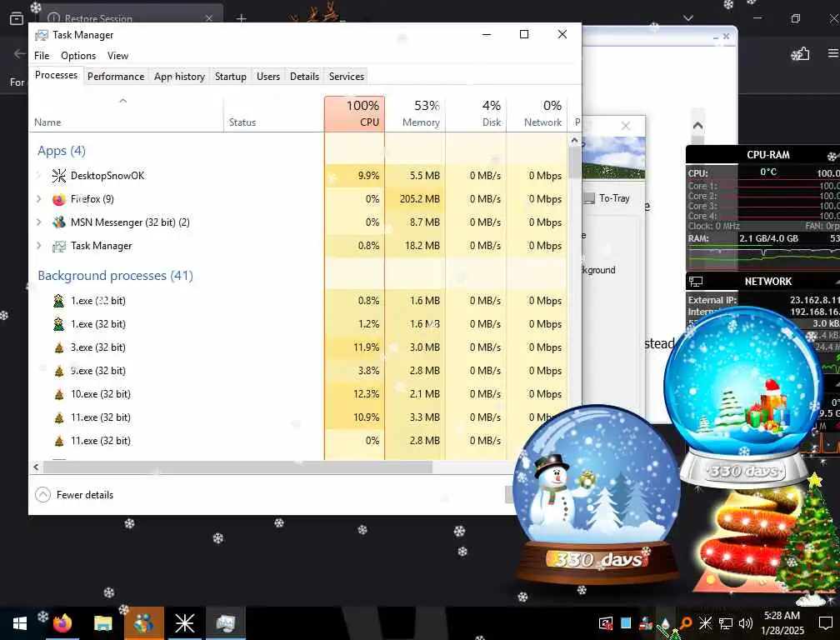Collapse view with Fewer details

pyautogui.click(x=74, y=495)
